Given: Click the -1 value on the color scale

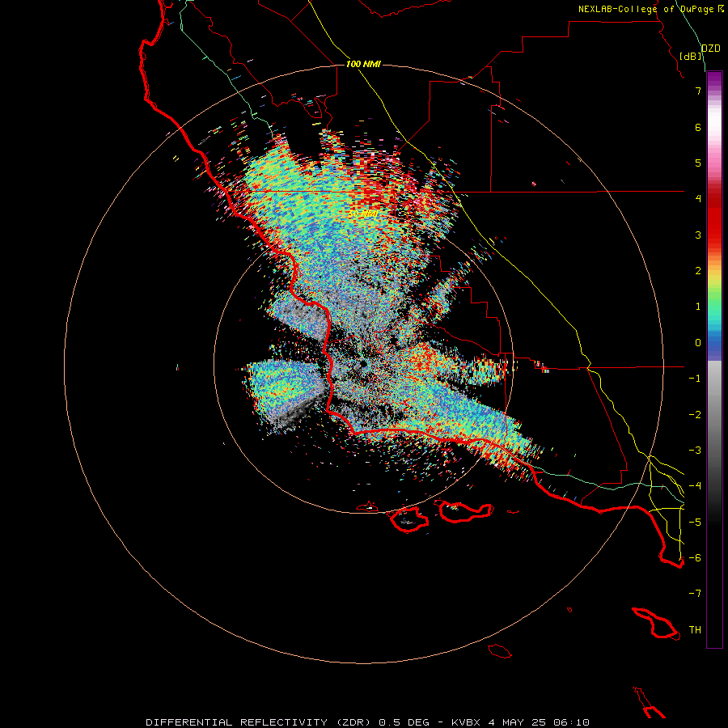Looking at the screenshot, I should coord(695,379).
